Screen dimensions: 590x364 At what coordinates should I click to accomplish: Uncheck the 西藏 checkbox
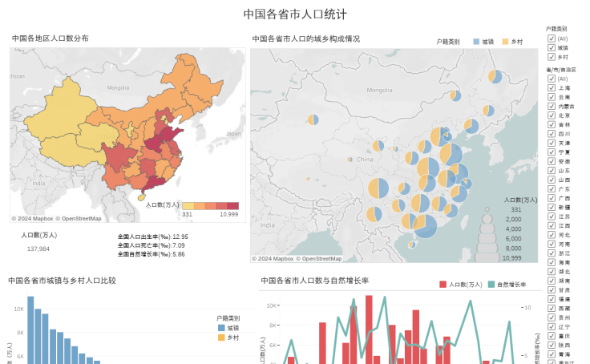coord(552,309)
